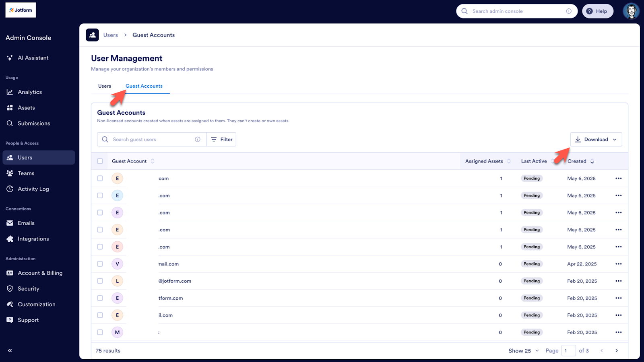This screenshot has height=362, width=644.
Task: Switch to the Users tab
Action: tap(104, 86)
